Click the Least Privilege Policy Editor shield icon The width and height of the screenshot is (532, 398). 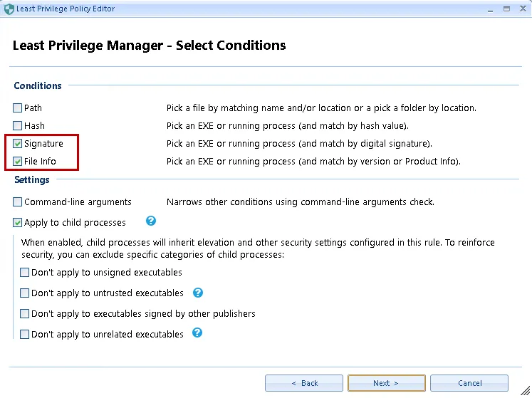(9, 9)
